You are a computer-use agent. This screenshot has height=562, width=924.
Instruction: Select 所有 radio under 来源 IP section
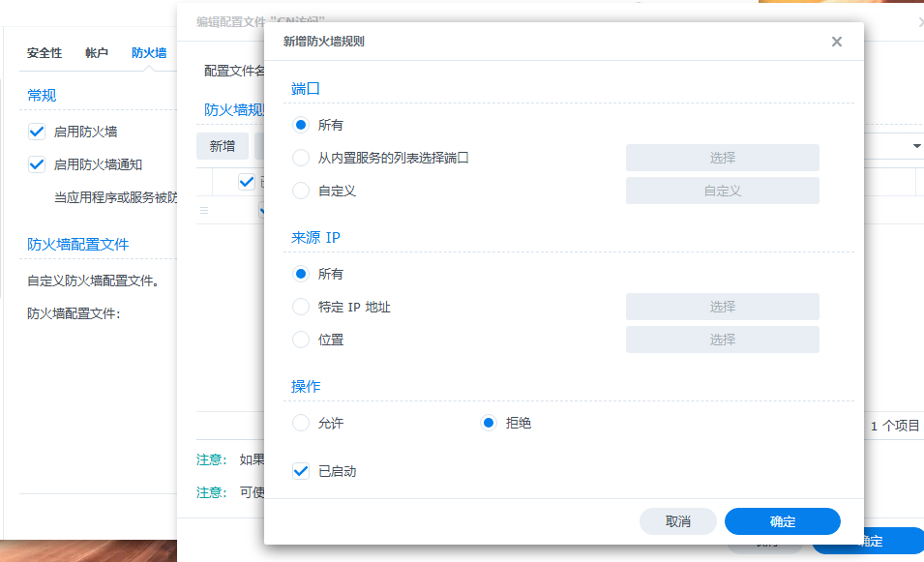[301, 274]
